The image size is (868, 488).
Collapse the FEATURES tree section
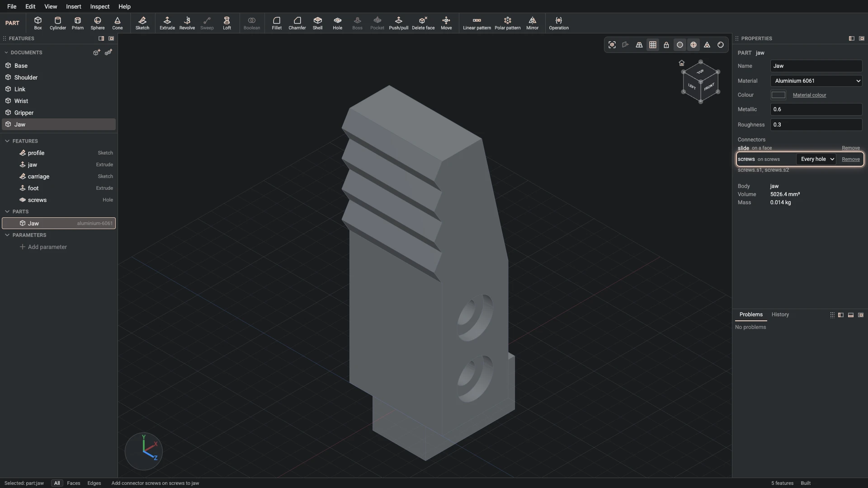pyautogui.click(x=7, y=141)
